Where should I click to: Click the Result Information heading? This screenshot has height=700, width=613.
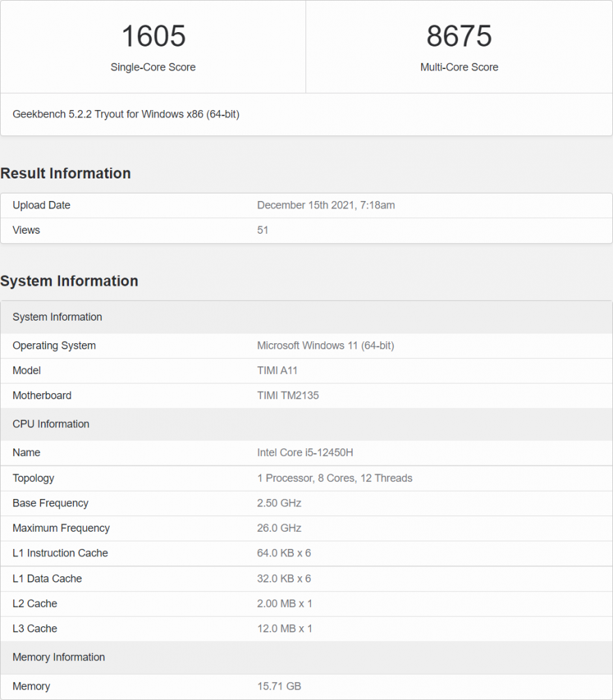(x=66, y=174)
